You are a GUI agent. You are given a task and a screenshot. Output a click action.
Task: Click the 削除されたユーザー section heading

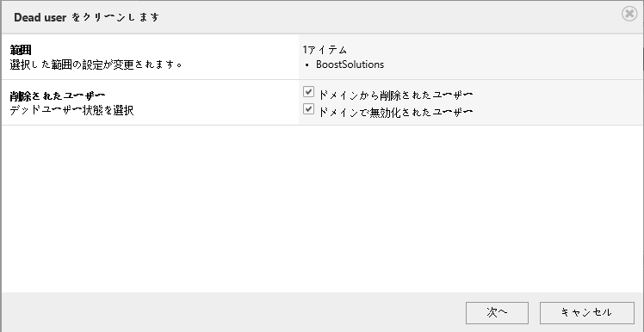[x=58, y=95]
